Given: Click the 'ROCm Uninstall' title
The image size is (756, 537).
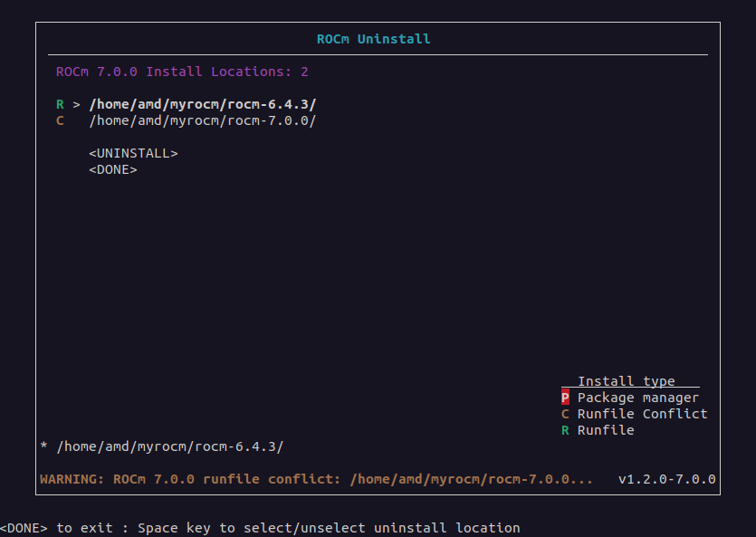Looking at the screenshot, I should (373, 39).
